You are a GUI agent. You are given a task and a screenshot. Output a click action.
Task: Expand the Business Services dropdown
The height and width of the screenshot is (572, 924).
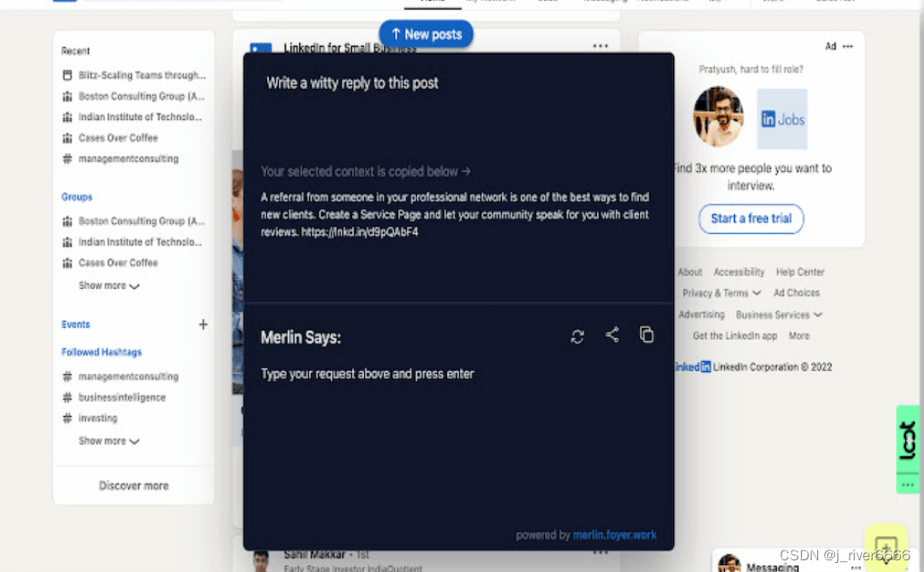pos(779,315)
